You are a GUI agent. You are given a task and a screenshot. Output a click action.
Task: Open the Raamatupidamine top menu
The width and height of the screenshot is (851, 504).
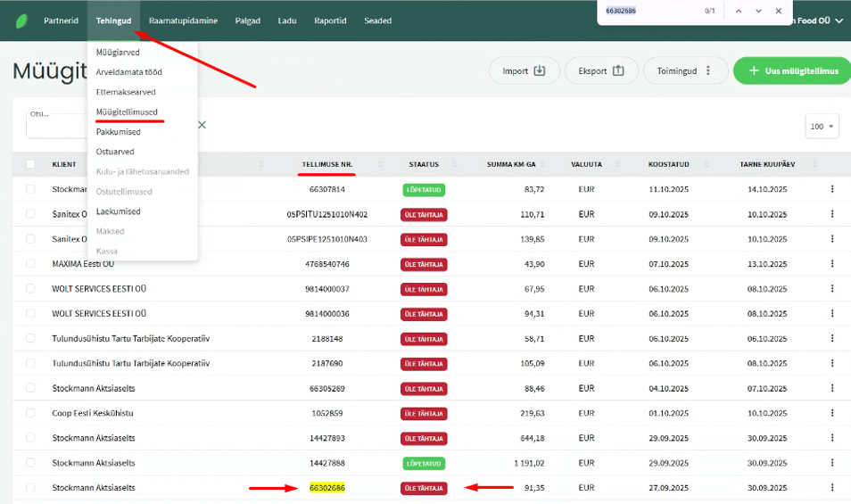[x=183, y=21]
